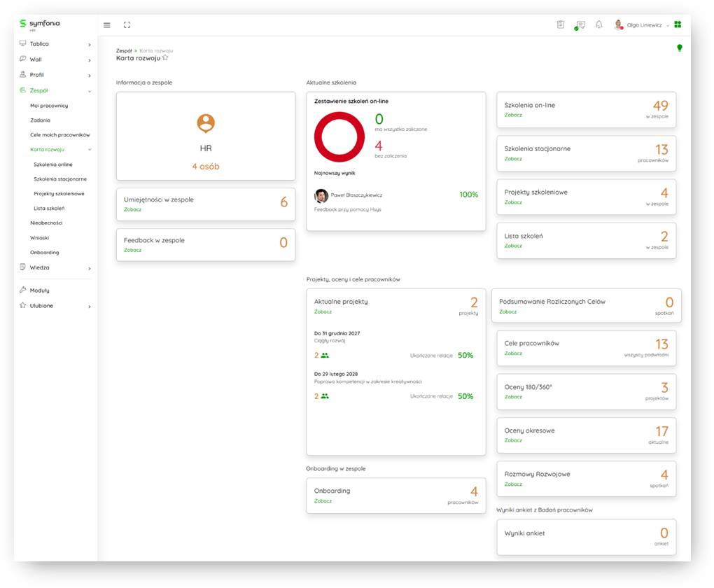Click the hamburger menu icon

click(107, 25)
